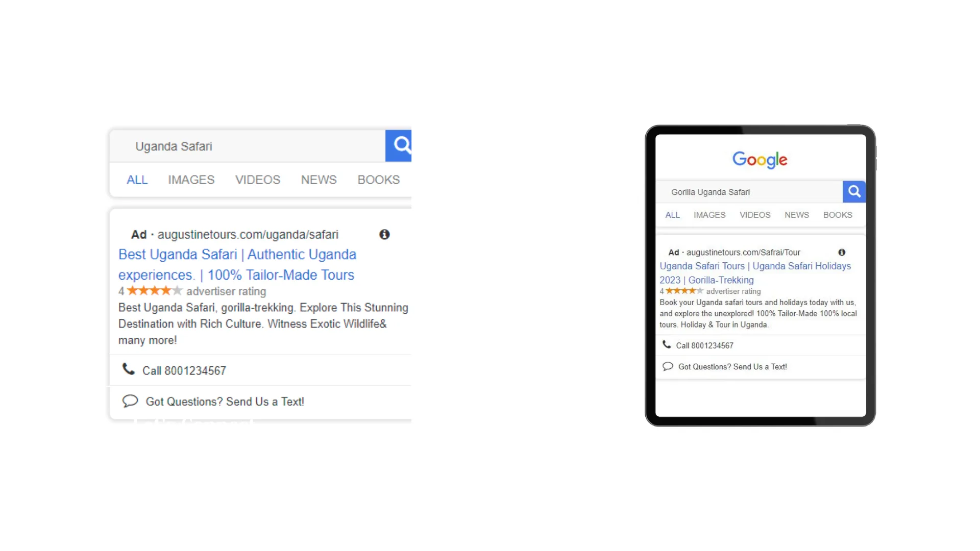
Task: Click the Gorilla Uganda Safari search field
Action: coord(749,192)
